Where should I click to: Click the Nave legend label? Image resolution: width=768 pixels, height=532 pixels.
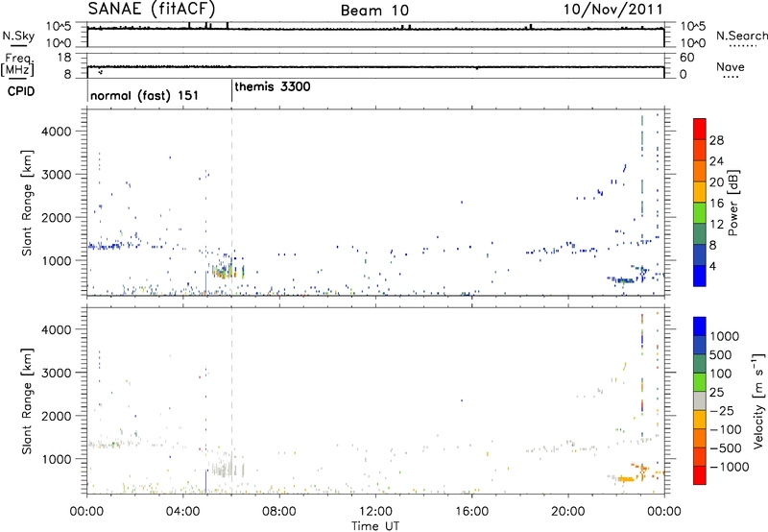pos(731,67)
